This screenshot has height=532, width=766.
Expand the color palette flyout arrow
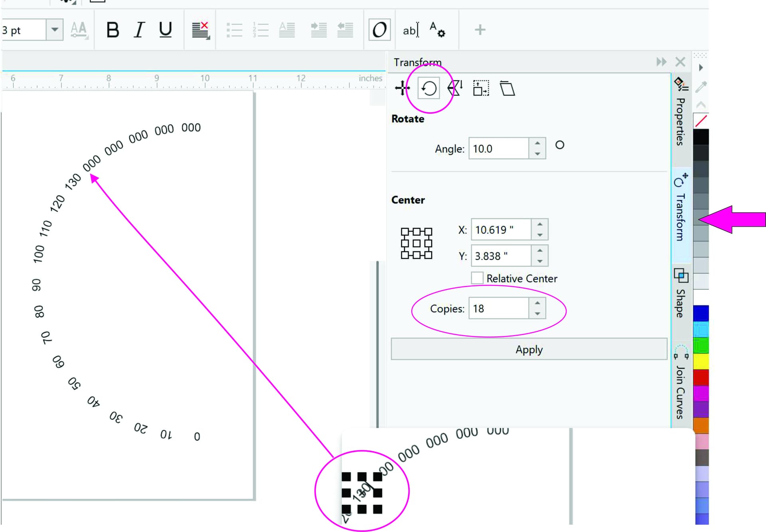coord(701,67)
